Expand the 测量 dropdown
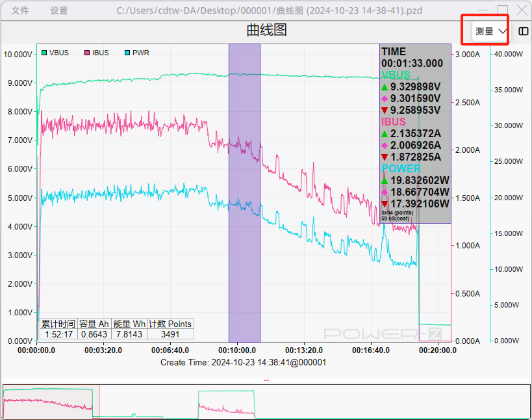This screenshot has width=532, height=420. pos(490,31)
